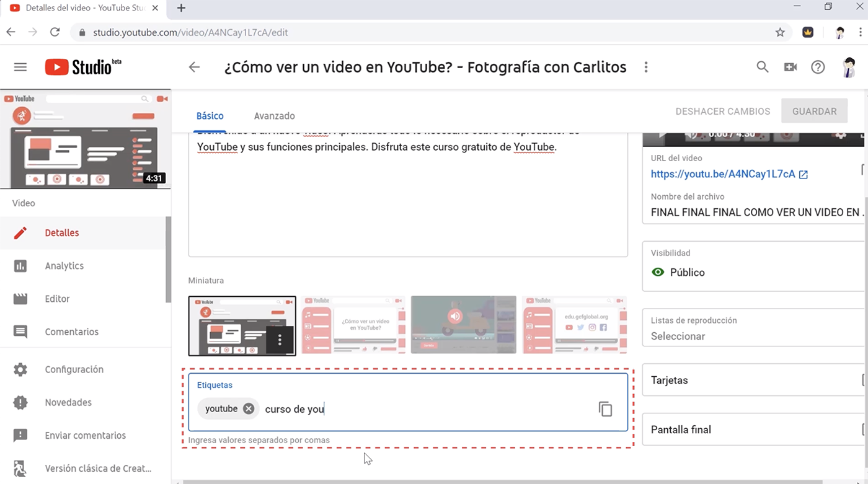
Task: Click the Novedades alert badge icon
Action: [x=20, y=402]
